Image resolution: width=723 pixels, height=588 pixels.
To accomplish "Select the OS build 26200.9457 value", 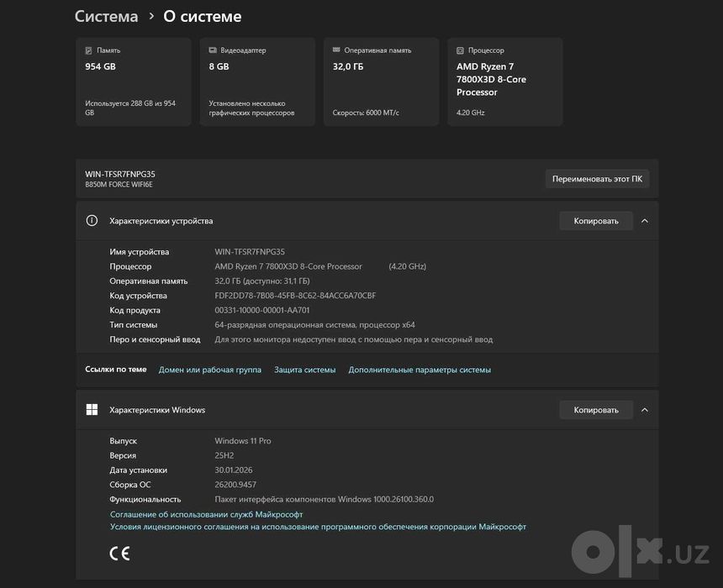I will coord(235,485).
